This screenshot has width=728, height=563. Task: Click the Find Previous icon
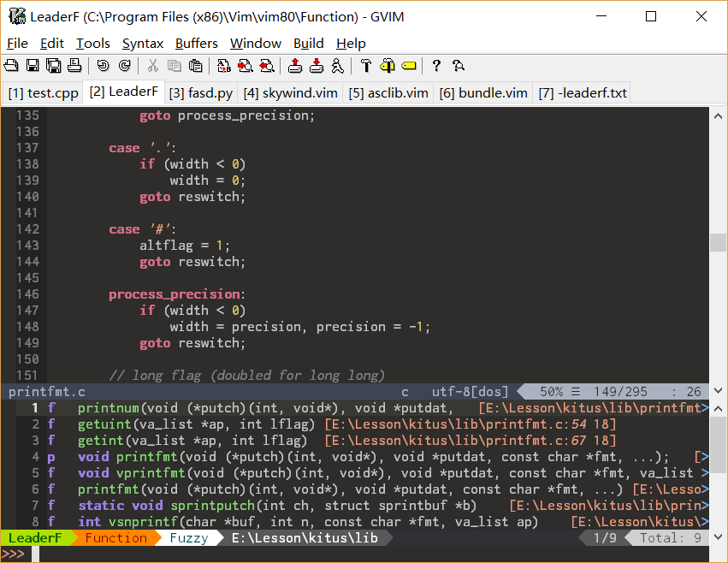pyautogui.click(x=267, y=66)
